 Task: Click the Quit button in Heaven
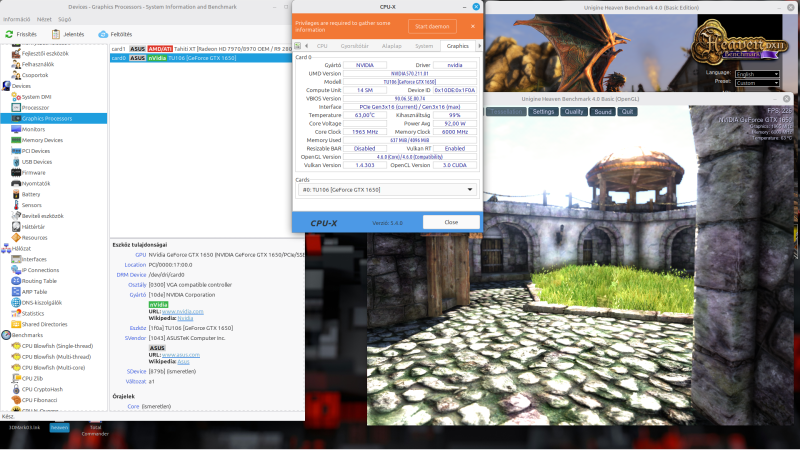coord(628,112)
